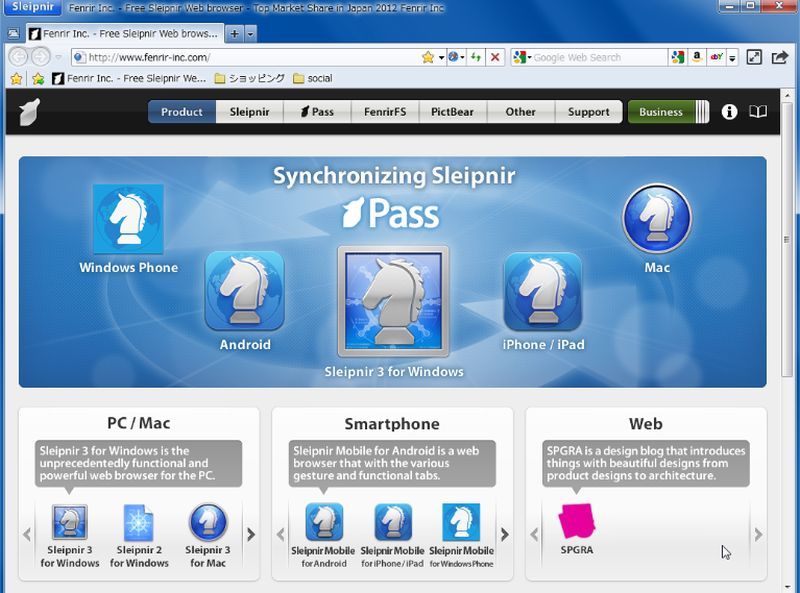Open the SPGRA pink icon
Screen dimensions: 800x593
point(576,521)
